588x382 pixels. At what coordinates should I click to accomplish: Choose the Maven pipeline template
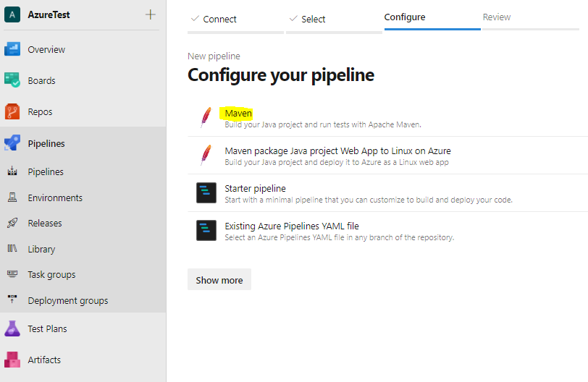click(x=238, y=114)
